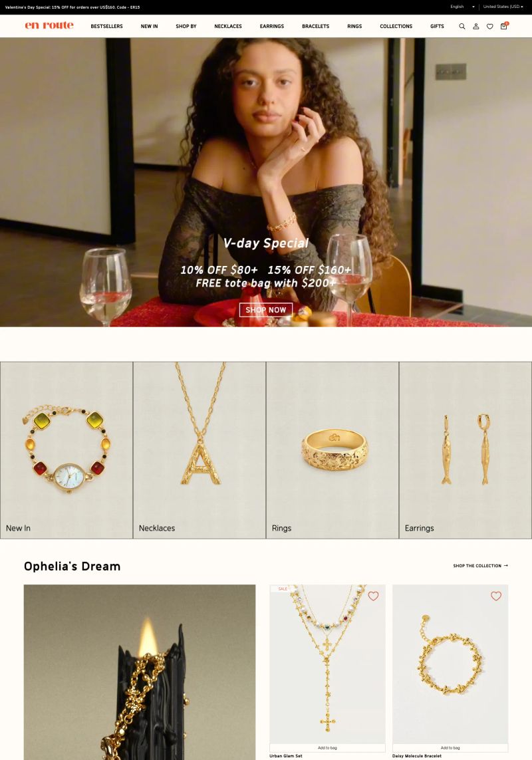Go to the Gifts menu item
532x760 pixels.
point(437,26)
